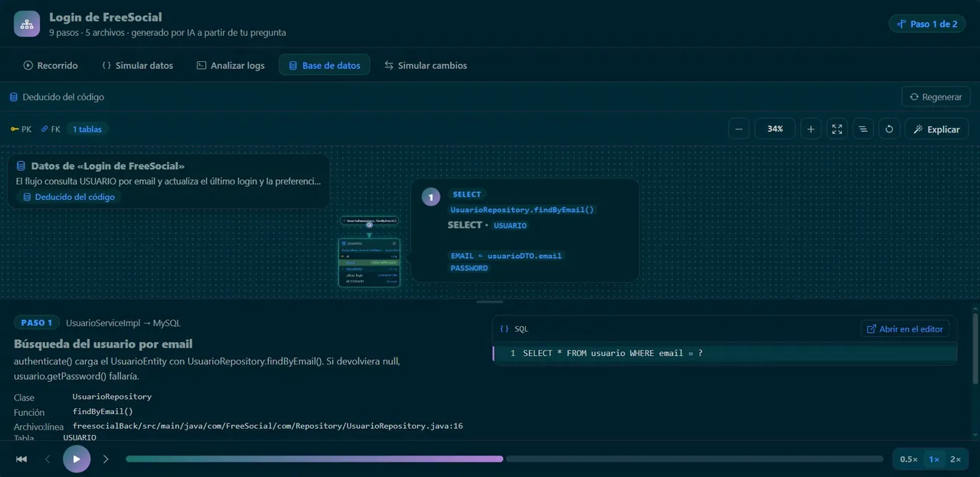Click the UsuarioRepository.findByEmail() node in diagram
The image size is (980, 477).
pos(369,221)
